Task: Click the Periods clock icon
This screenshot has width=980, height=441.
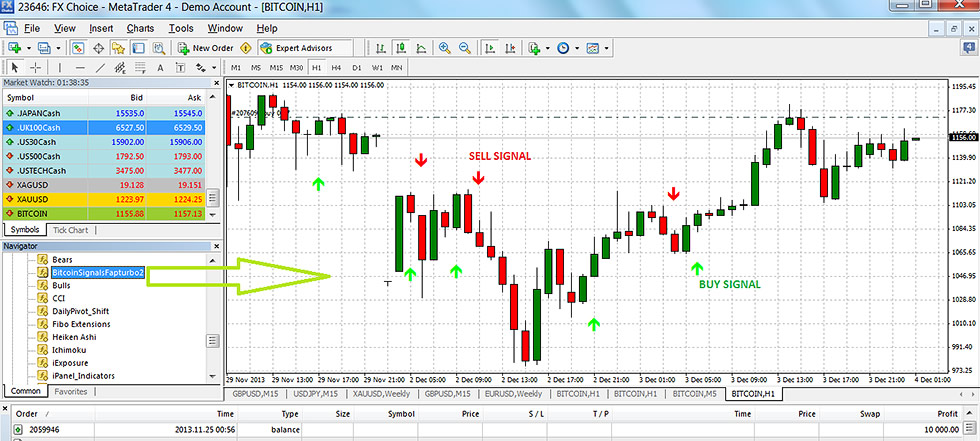Action: click(x=563, y=48)
